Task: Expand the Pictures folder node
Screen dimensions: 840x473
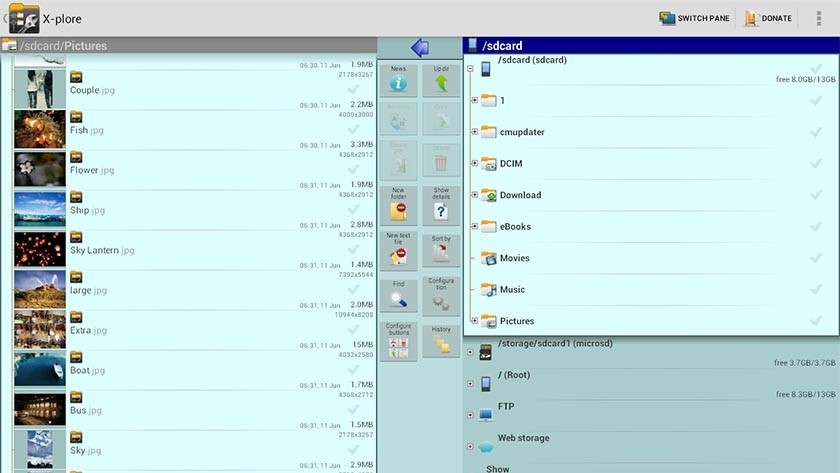Action: click(474, 321)
